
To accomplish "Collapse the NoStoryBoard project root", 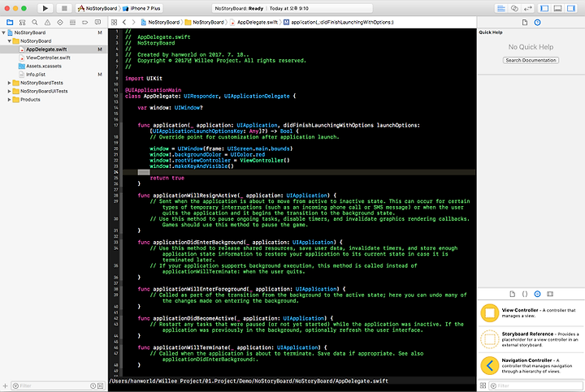I will click(x=4, y=32).
